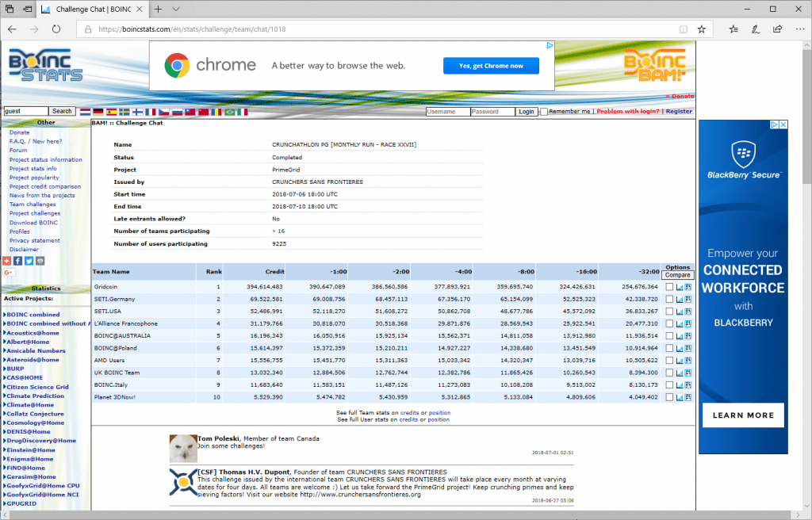Open the F.A.Q. / New here? link
This screenshot has height=520, width=812.
point(35,141)
